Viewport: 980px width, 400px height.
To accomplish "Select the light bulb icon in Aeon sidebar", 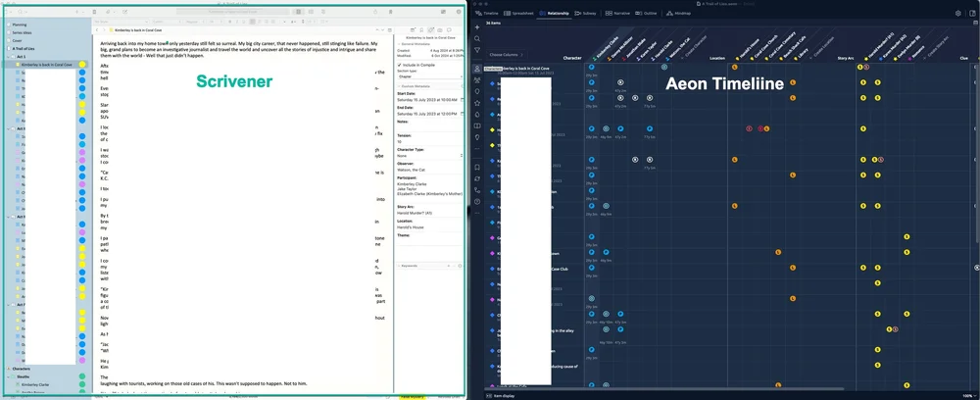I will [x=477, y=137].
